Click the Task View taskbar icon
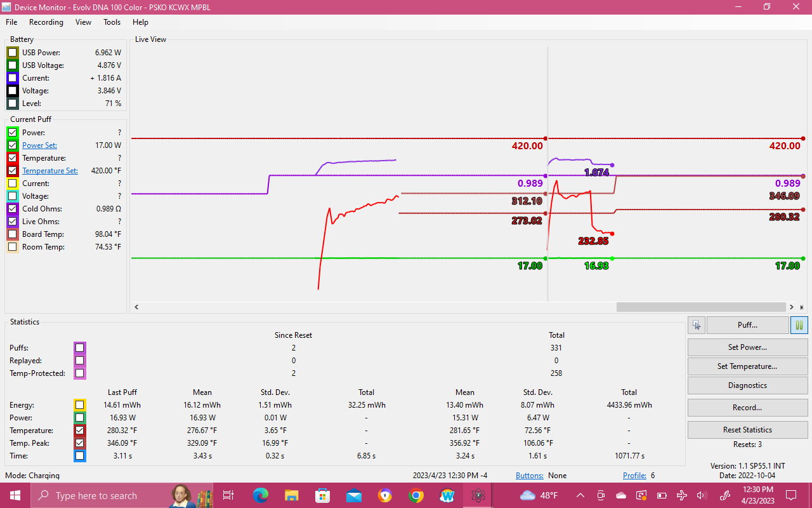The width and height of the screenshot is (812, 508). pos(228,495)
